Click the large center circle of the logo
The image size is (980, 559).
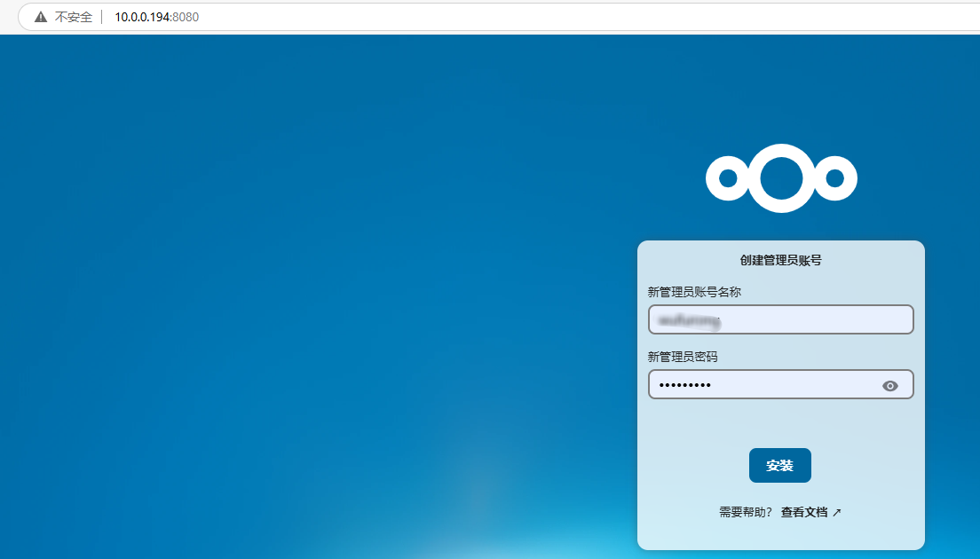(781, 178)
